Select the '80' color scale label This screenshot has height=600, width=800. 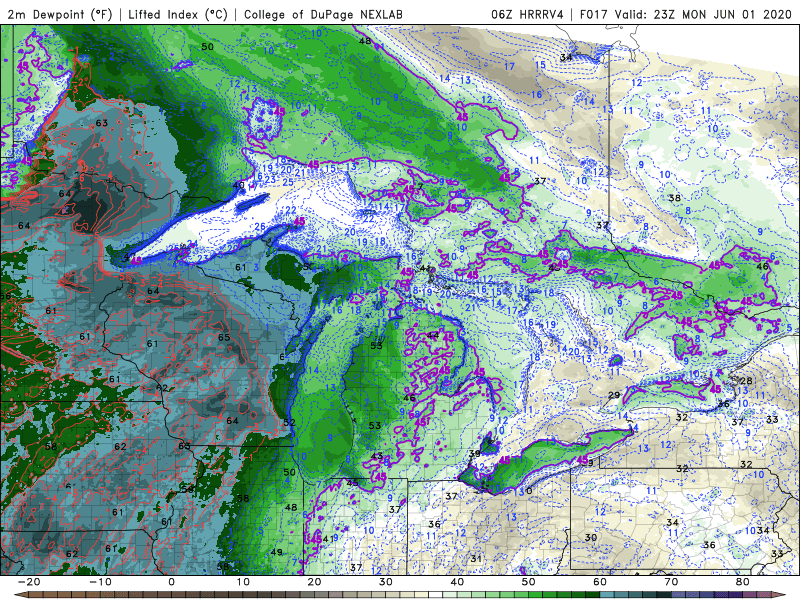tap(743, 582)
